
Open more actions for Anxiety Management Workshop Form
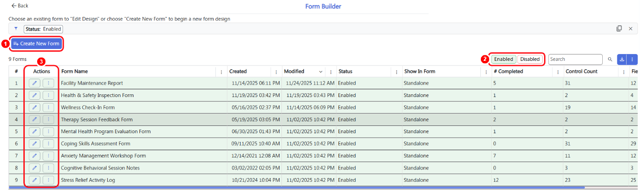coord(48,156)
